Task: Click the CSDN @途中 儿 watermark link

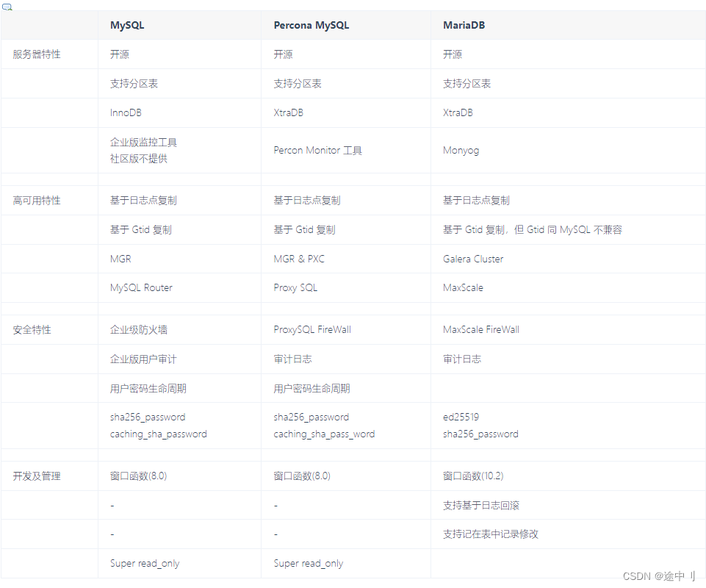Action: 659,576
